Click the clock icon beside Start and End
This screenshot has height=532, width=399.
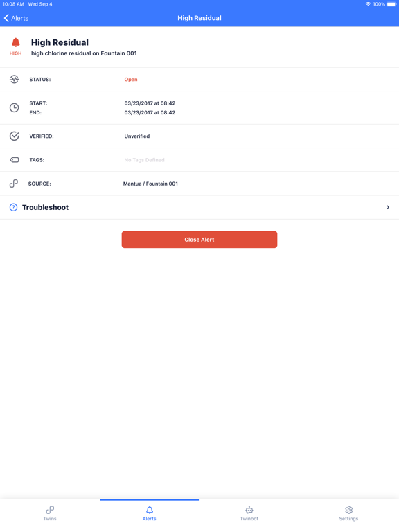[x=14, y=107]
